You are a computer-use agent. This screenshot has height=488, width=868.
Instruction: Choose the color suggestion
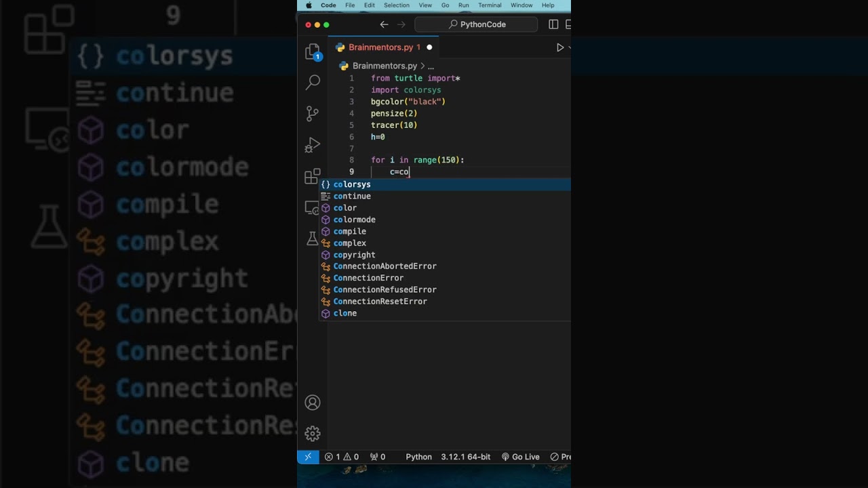445,208
